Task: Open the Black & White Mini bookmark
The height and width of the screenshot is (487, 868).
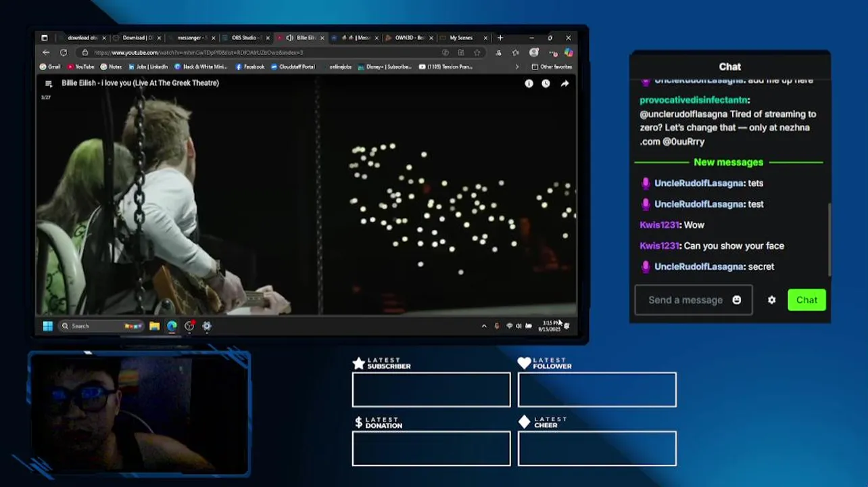Action: pyautogui.click(x=201, y=67)
